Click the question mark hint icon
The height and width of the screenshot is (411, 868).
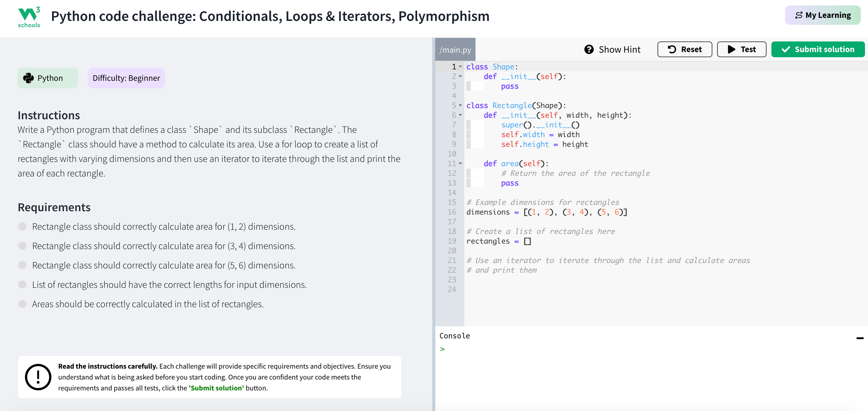click(589, 49)
